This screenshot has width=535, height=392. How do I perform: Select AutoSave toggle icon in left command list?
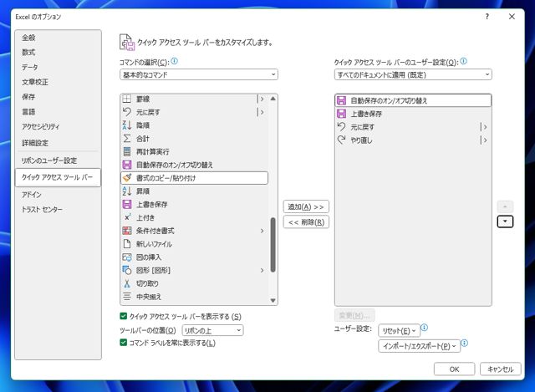(127, 165)
